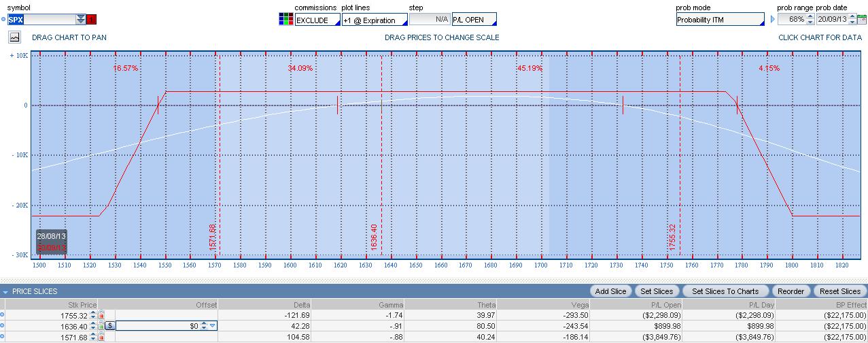Adjust the 1636.40 stock price stepper

[94, 326]
